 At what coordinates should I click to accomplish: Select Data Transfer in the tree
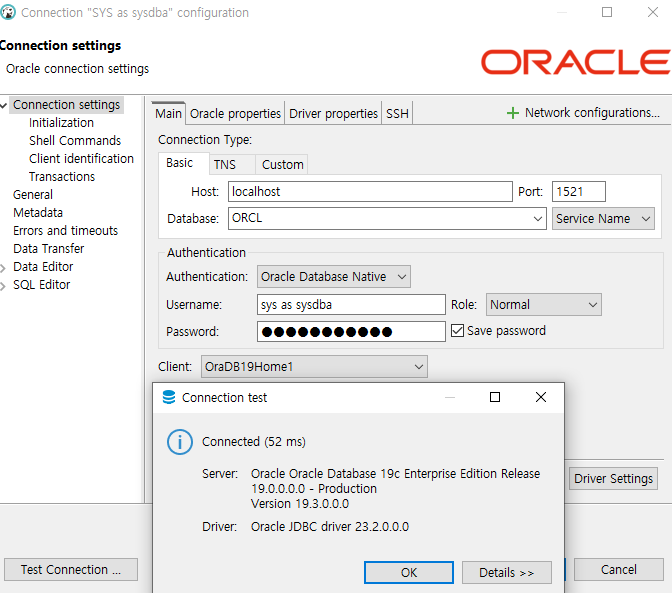coord(49,249)
